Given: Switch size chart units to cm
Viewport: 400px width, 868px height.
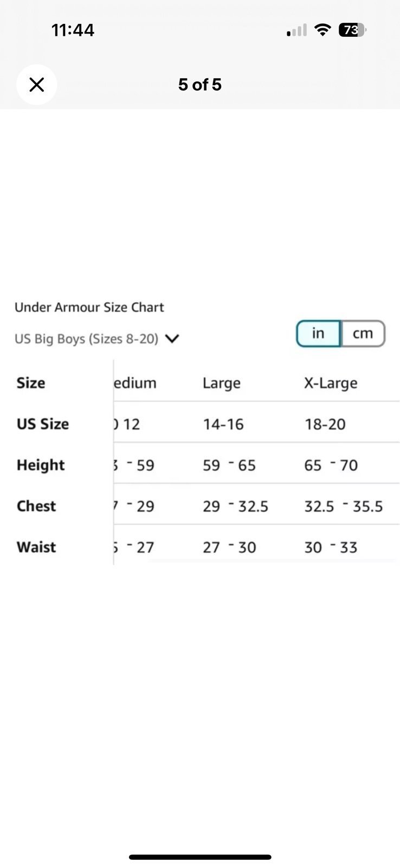Looking at the screenshot, I should tap(363, 333).
